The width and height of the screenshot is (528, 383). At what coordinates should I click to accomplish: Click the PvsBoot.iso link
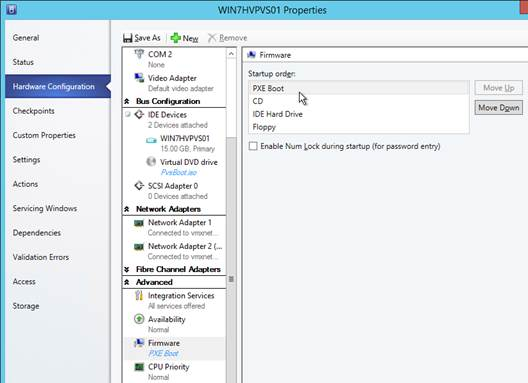coord(179,172)
